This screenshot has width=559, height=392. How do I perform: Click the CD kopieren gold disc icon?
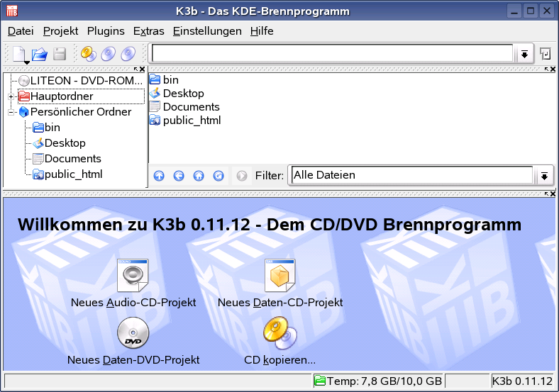coord(280,333)
